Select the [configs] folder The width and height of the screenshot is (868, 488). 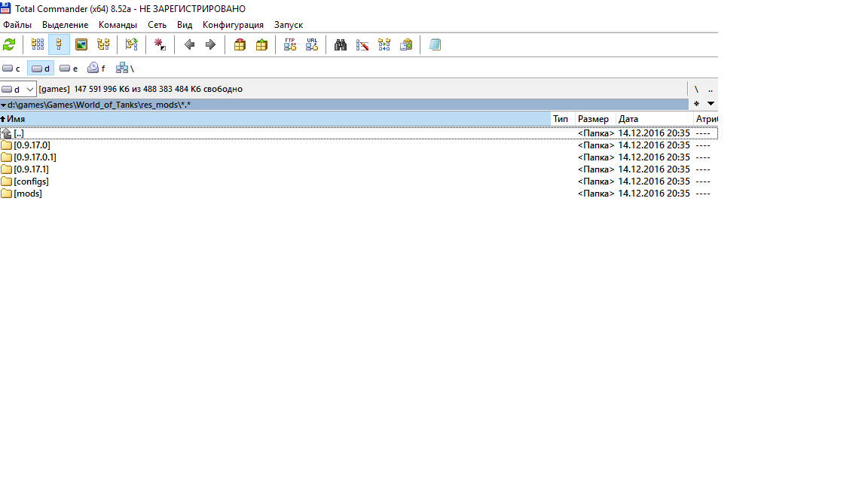coord(359,181)
